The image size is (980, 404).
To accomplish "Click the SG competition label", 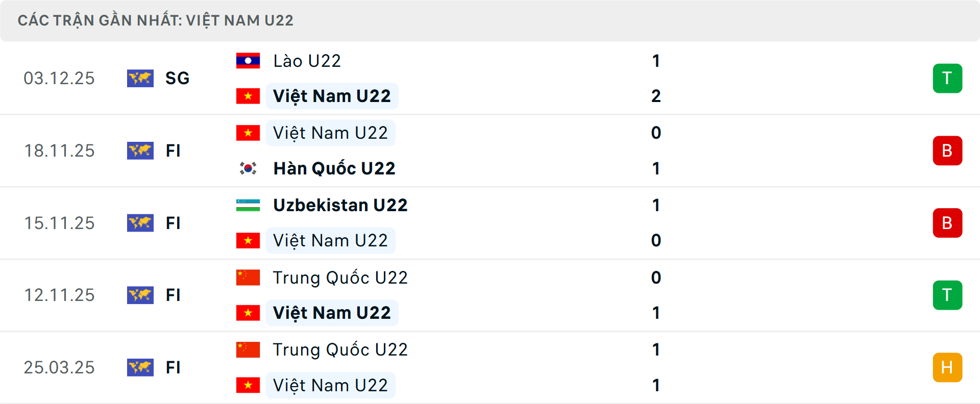I will (x=176, y=79).
